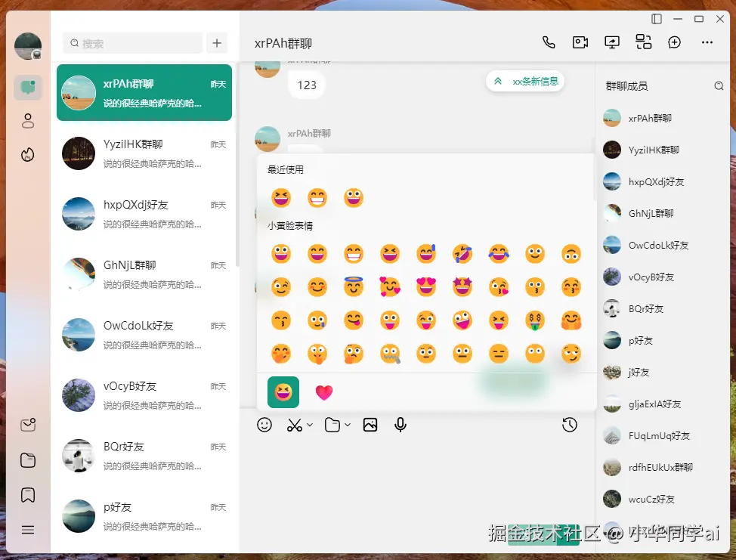Screen dimensions: 736x560
Task: Open the more options ellipsis menu
Action: point(707,43)
